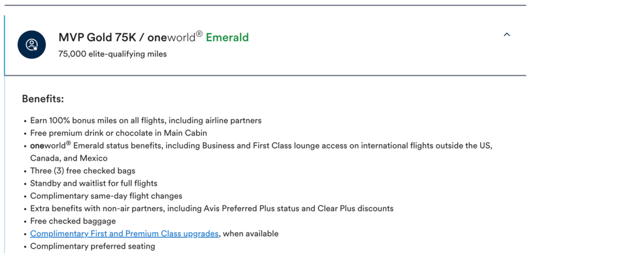Image resolution: width=644 pixels, height=253 pixels.
Task: Click the green Emerald word in heading
Action: point(227,38)
